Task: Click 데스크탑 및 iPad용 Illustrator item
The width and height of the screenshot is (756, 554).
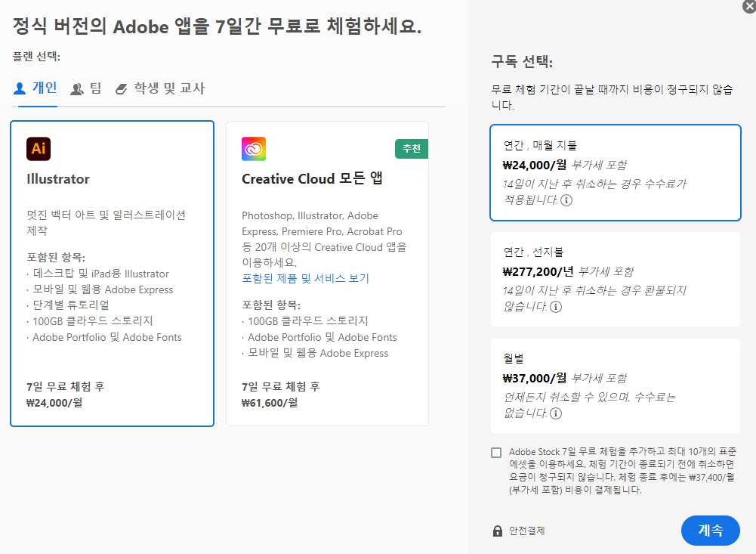Action: pos(100,274)
